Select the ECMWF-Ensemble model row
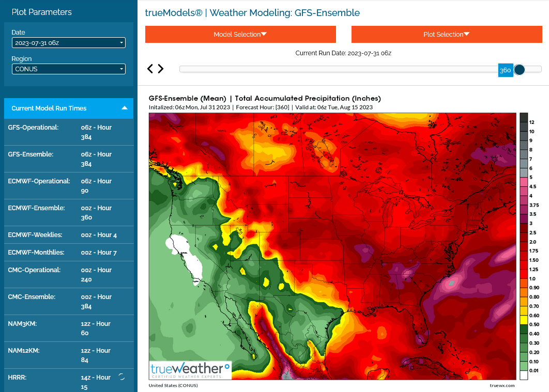Screen dimensions: 549x392 (69, 213)
